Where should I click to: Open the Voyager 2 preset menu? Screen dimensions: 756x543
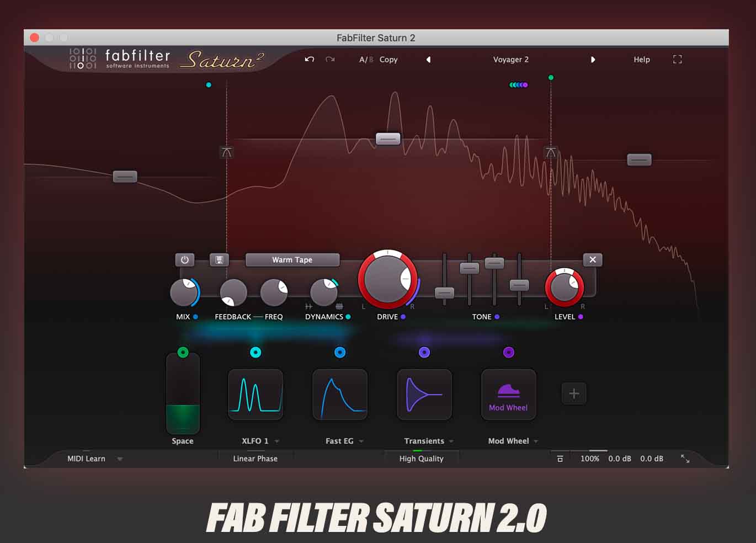pyautogui.click(x=511, y=60)
